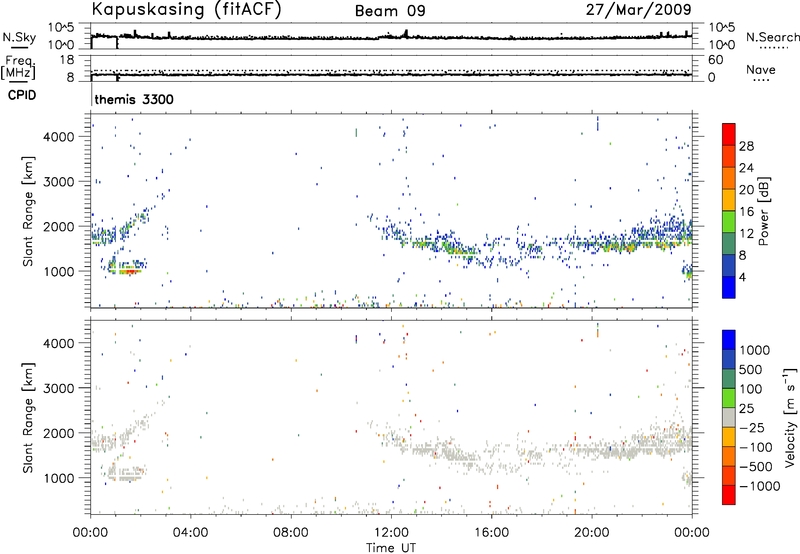
Task: Click the '20:00' time axis tick label
Action: (x=592, y=533)
